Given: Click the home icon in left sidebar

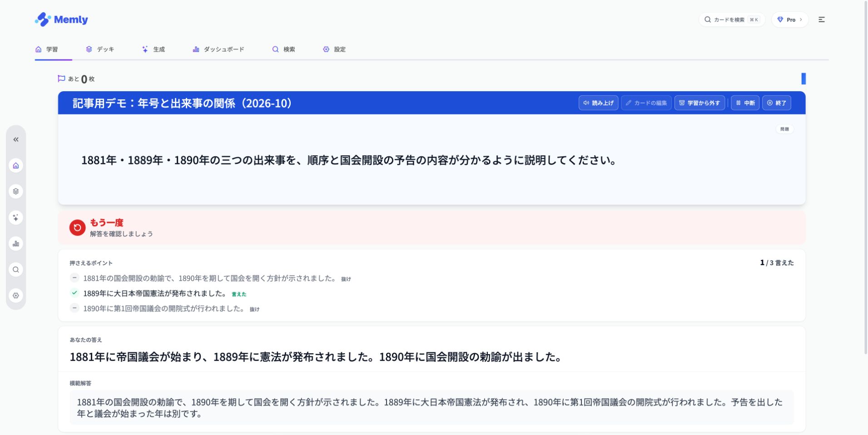Looking at the screenshot, I should (16, 165).
